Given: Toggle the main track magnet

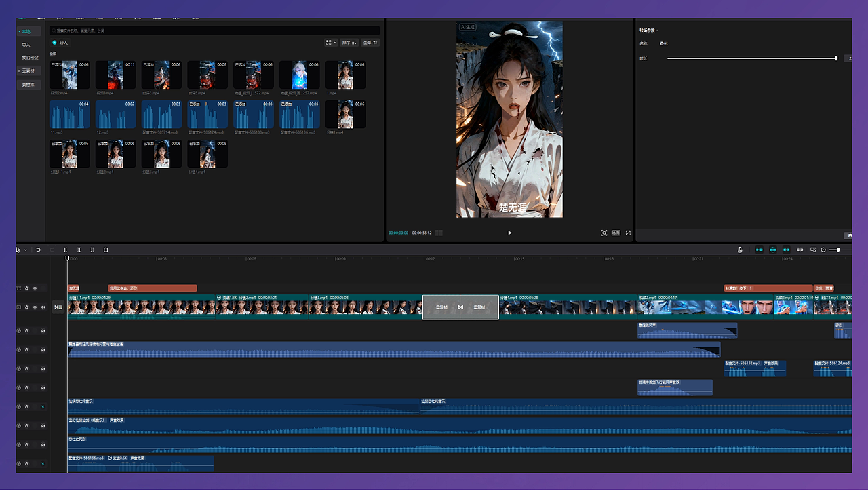Looking at the screenshot, I should click(759, 250).
